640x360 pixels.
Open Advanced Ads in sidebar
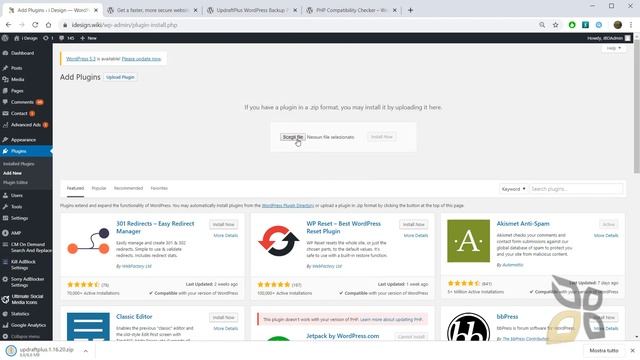[26, 125]
